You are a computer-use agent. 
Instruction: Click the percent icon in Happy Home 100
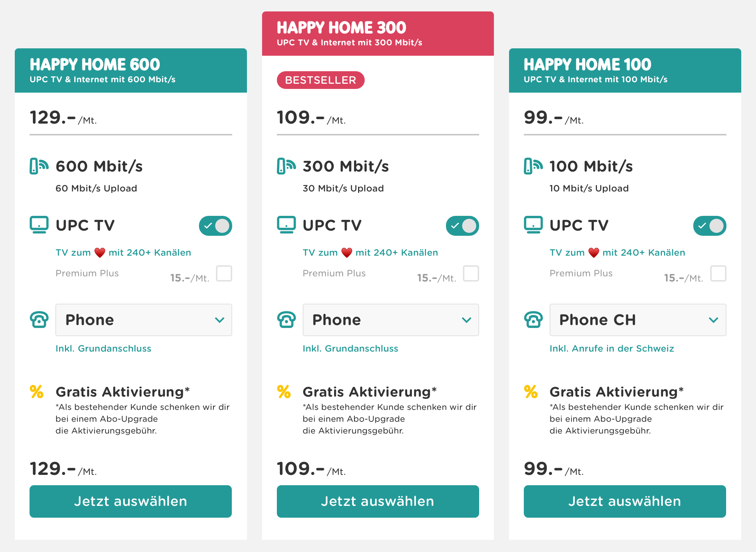[530, 392]
